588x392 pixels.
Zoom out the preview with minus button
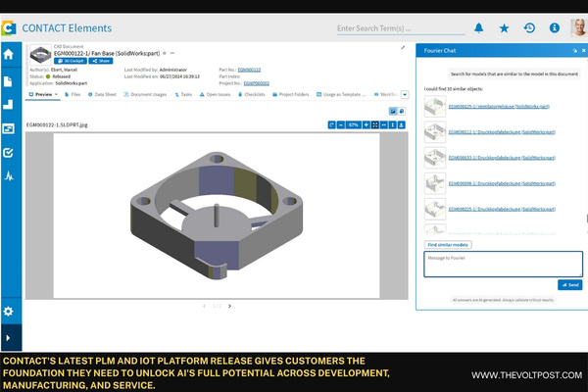[340, 124]
